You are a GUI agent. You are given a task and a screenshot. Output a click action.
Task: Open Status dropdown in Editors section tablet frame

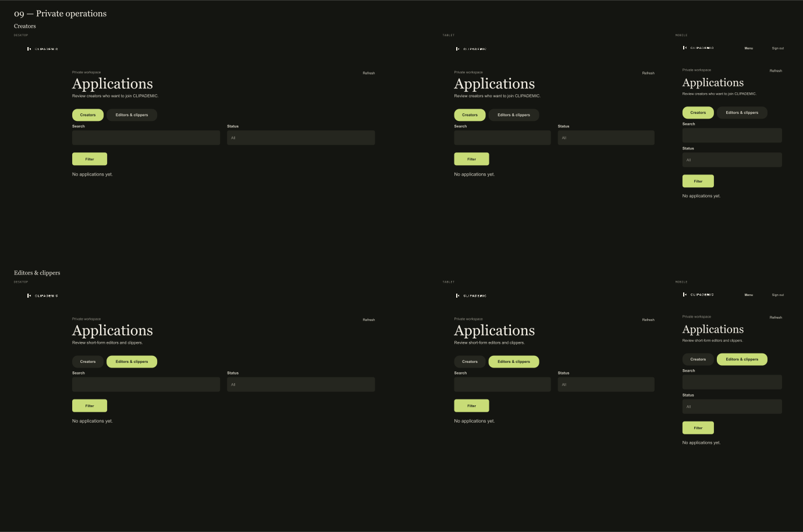pos(606,384)
